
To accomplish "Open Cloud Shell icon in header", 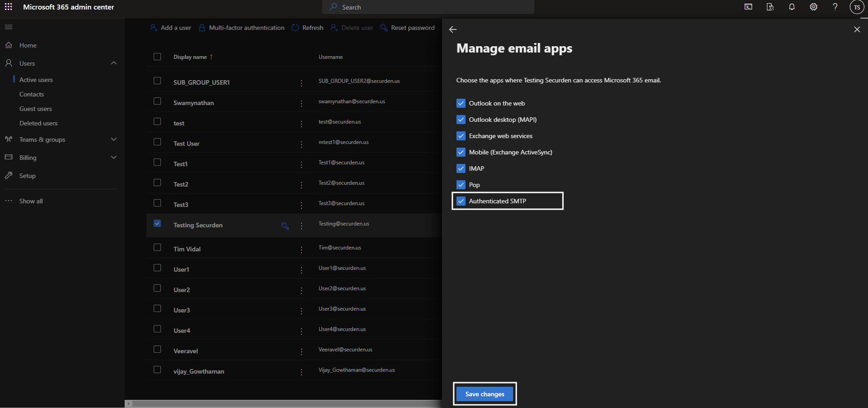I will [x=748, y=7].
